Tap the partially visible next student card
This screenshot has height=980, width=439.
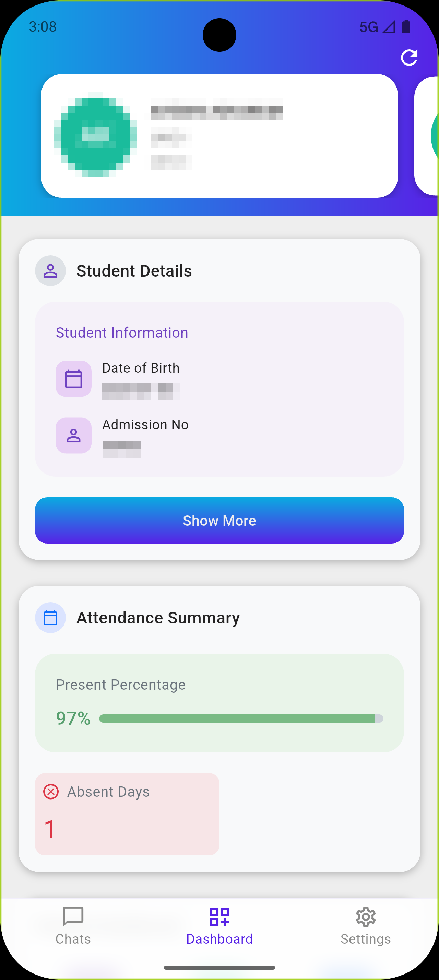[x=428, y=136]
